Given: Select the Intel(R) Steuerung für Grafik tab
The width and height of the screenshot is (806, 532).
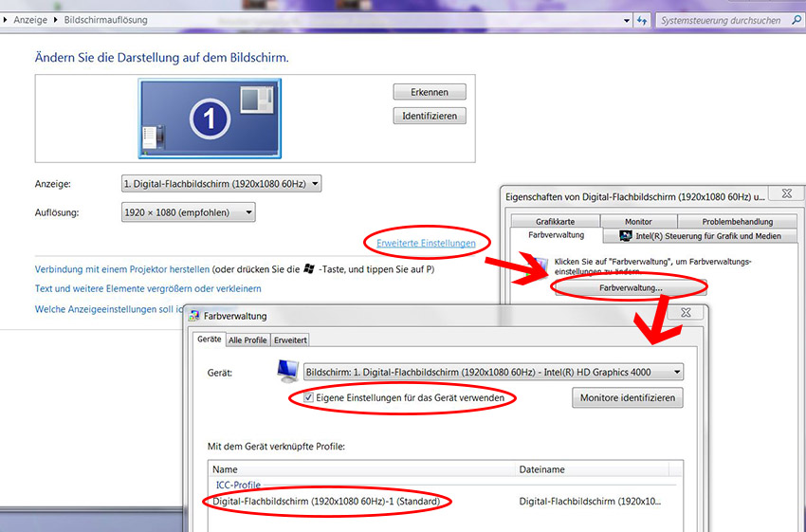Looking at the screenshot, I should (x=700, y=235).
